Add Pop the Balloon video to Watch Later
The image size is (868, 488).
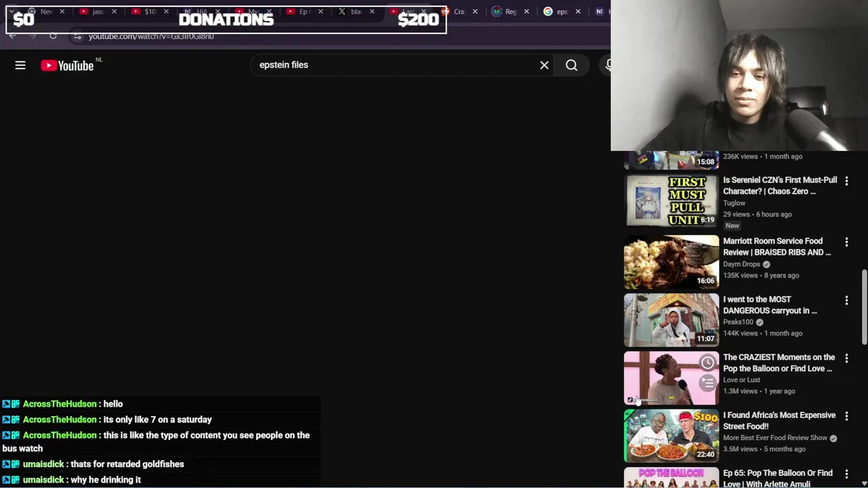point(707,362)
